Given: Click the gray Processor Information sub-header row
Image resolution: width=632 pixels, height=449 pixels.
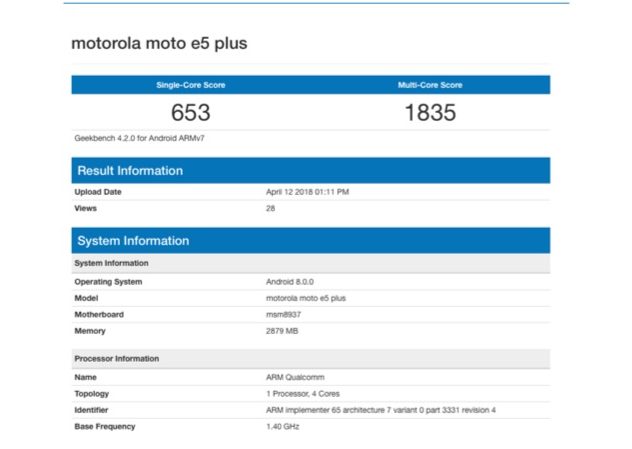Looking at the screenshot, I should click(x=310, y=358).
